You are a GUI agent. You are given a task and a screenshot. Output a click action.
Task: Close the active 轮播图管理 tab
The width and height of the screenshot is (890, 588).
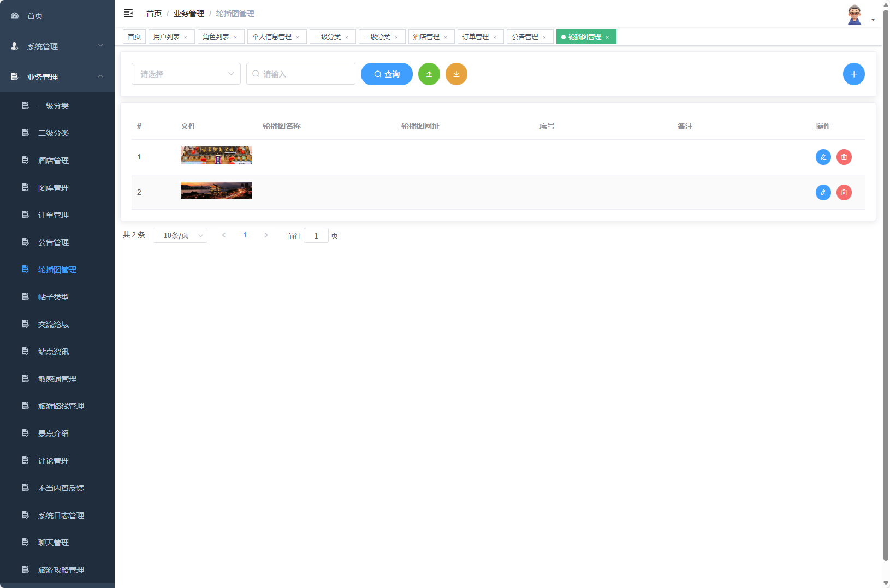coord(607,37)
